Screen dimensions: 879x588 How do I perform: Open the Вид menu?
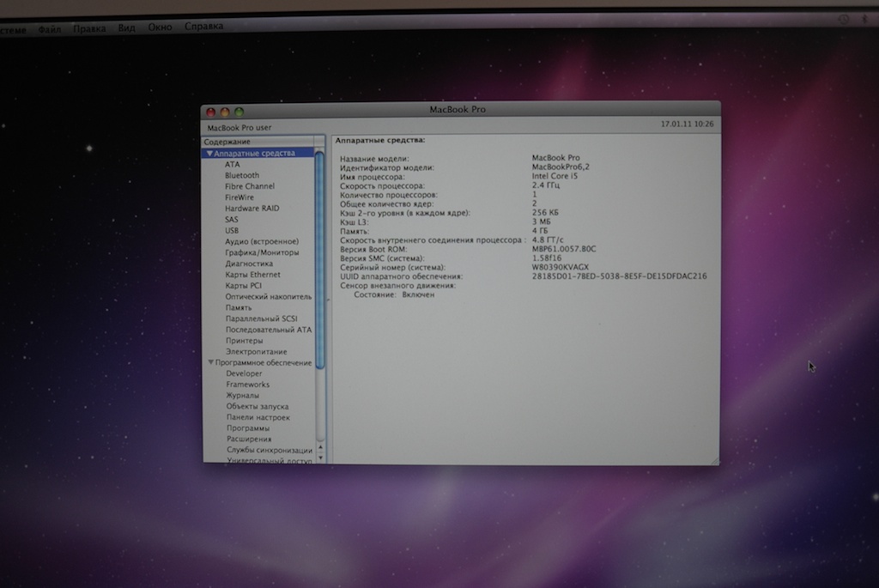point(127,27)
